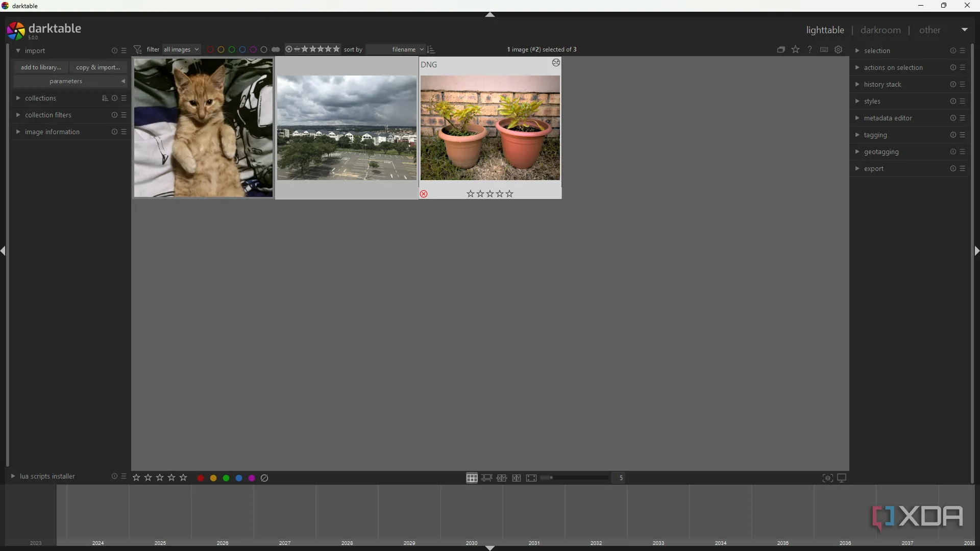Image resolution: width=980 pixels, height=551 pixels.
Task: Open full preview layout icon
Action: [531, 478]
